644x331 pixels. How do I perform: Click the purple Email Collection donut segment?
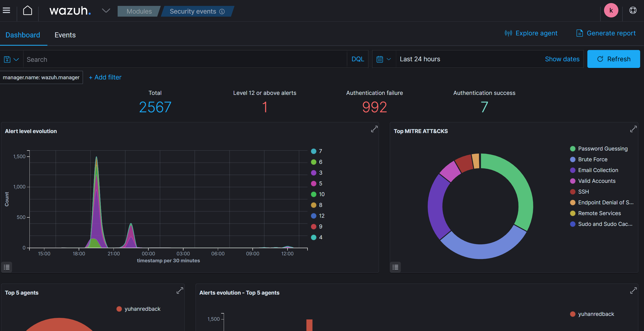tap(436, 208)
